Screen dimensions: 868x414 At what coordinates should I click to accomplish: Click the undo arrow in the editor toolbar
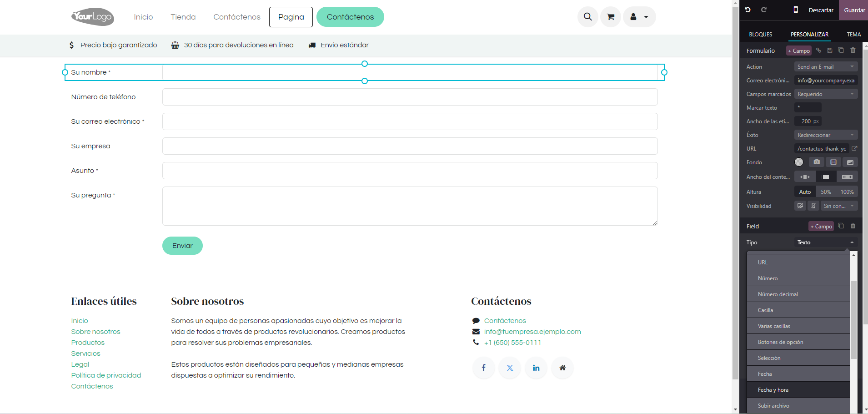748,10
